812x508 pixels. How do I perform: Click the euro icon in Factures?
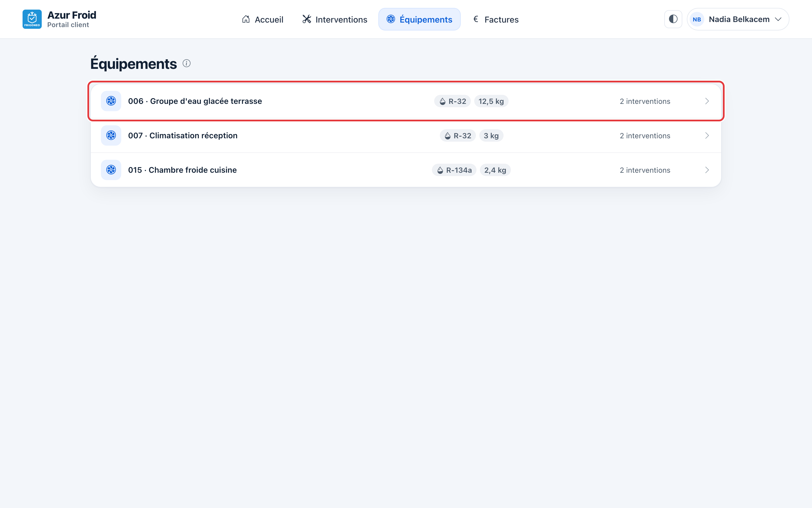click(476, 19)
